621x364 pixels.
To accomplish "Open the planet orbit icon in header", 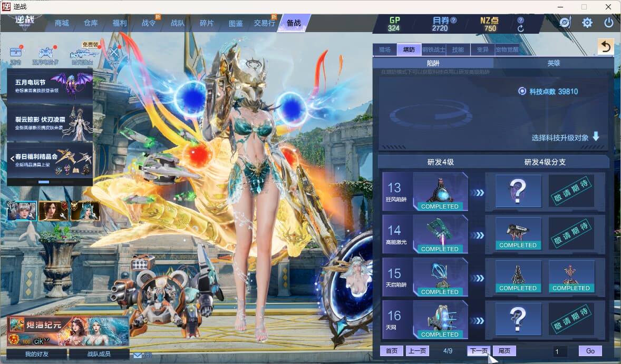I will click(x=566, y=23).
